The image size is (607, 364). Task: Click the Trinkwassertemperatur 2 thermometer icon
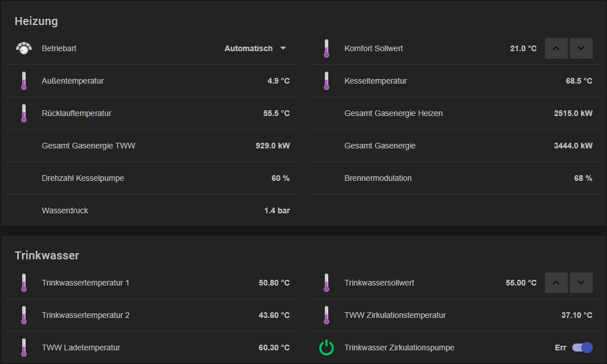(x=23, y=315)
